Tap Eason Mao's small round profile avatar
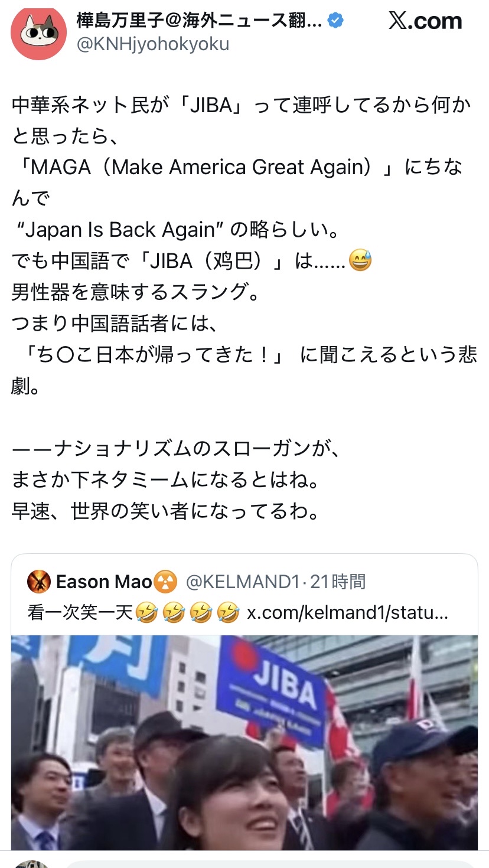489x868 pixels. point(39,582)
